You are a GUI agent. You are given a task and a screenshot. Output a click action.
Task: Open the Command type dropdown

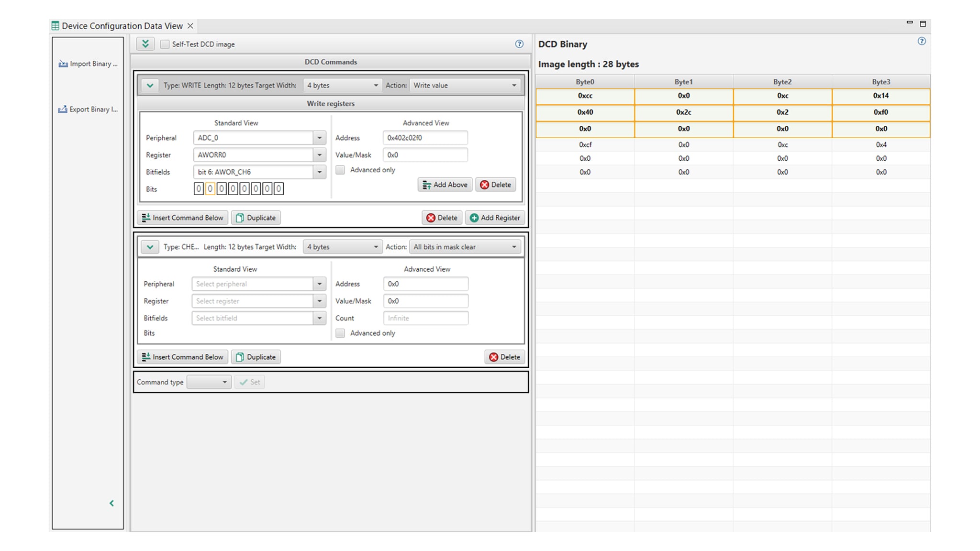[x=209, y=382]
